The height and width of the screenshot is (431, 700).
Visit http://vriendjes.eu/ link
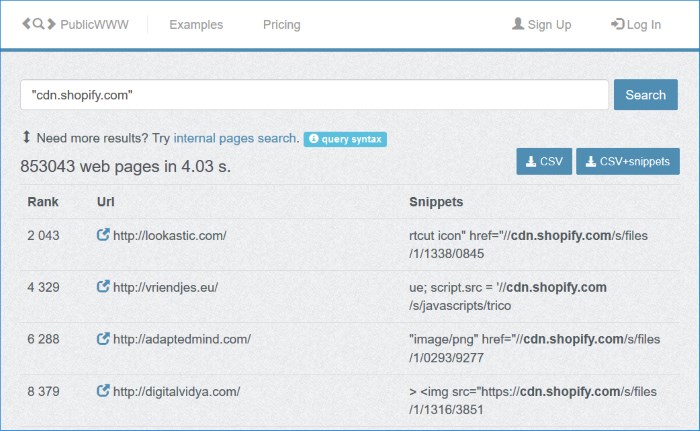[x=165, y=287]
